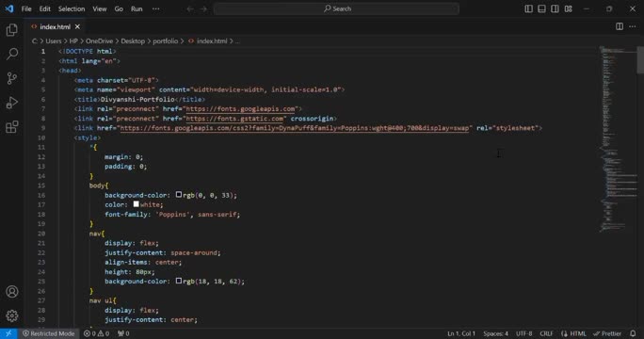644x339 pixels.
Task: Click the color swatch before rgb(0, 0, 33)
Action: (x=179, y=195)
